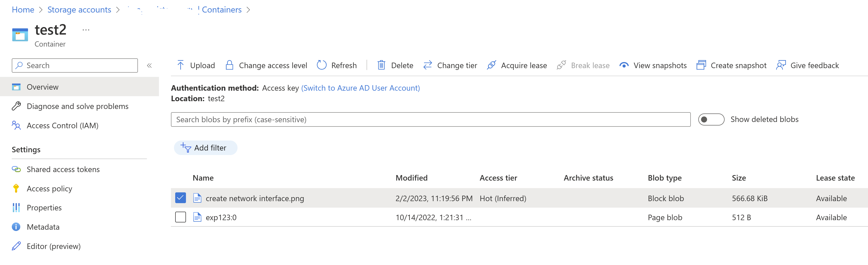The height and width of the screenshot is (265, 868).
Task: Click chevron after Storage accounts in the breadcrumb
Action: (118, 10)
